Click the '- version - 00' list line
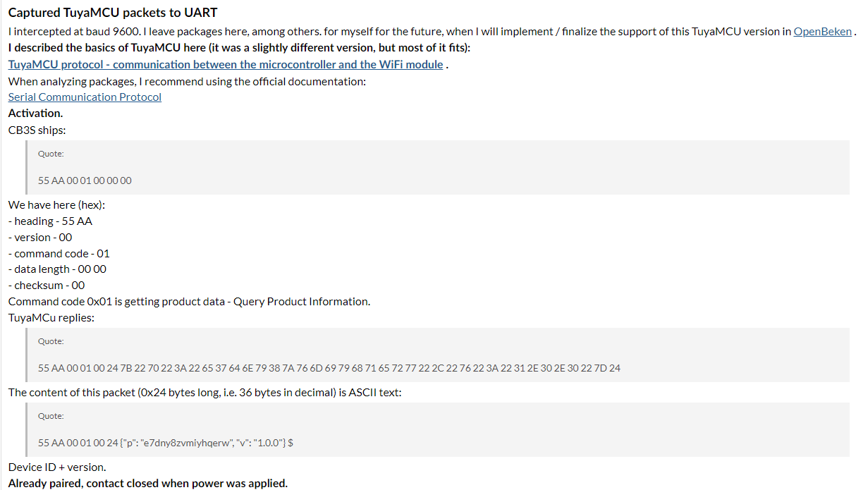This screenshot has height=490, width=868. (x=40, y=238)
